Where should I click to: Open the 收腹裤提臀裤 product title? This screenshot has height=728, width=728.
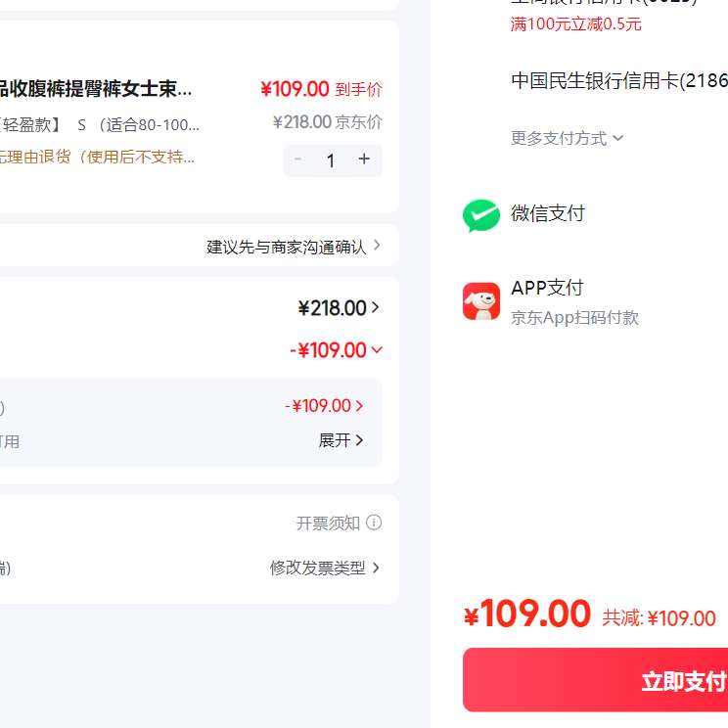[x=96, y=90]
